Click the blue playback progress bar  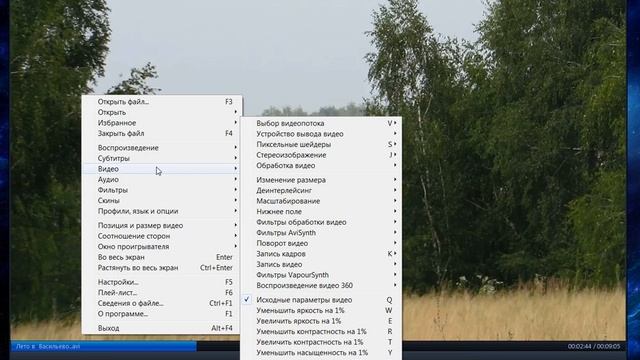point(104,347)
